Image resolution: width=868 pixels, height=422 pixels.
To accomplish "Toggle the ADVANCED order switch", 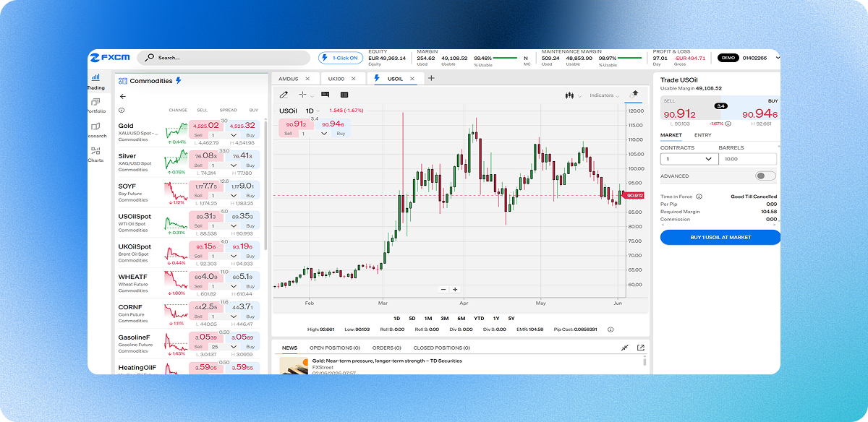I will pyautogui.click(x=765, y=176).
